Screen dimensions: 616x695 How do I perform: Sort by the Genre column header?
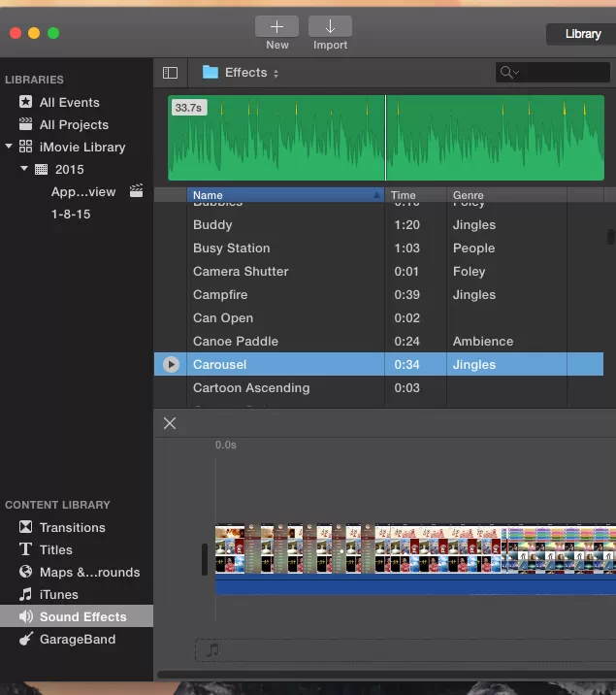pos(506,195)
